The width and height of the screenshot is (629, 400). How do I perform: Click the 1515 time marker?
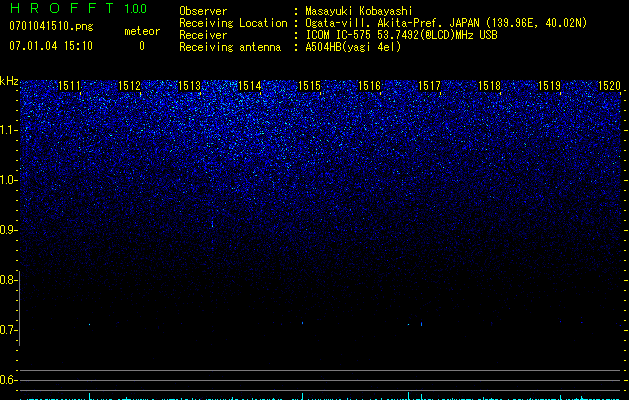pyautogui.click(x=309, y=86)
